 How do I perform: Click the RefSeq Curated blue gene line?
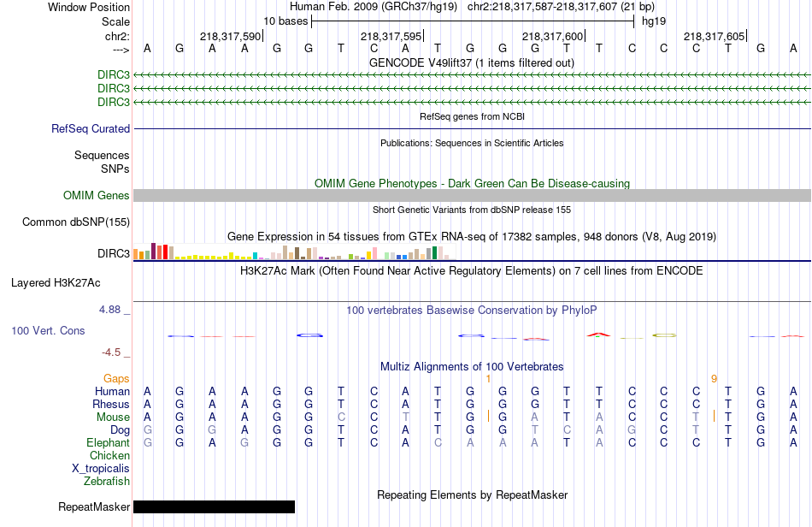(472, 128)
